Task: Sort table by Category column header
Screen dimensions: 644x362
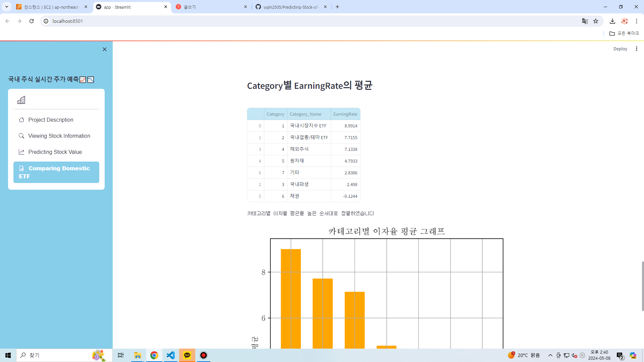Action: point(275,114)
